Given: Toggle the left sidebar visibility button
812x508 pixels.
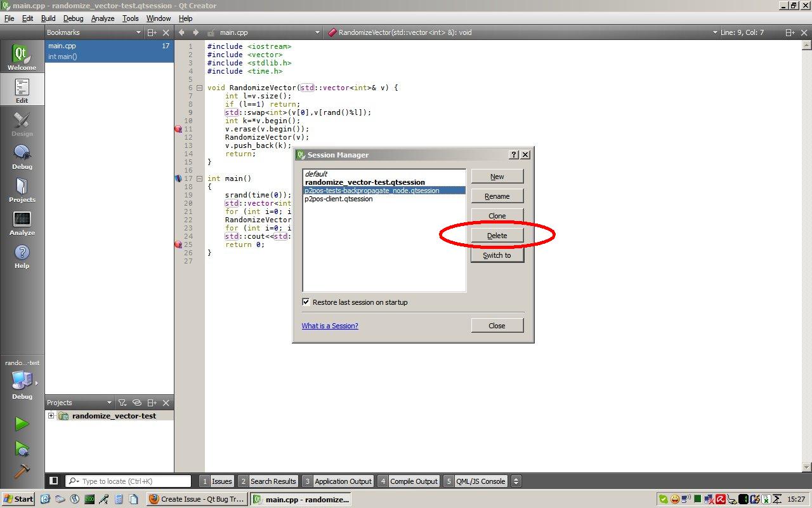Looking at the screenshot, I should point(54,481).
